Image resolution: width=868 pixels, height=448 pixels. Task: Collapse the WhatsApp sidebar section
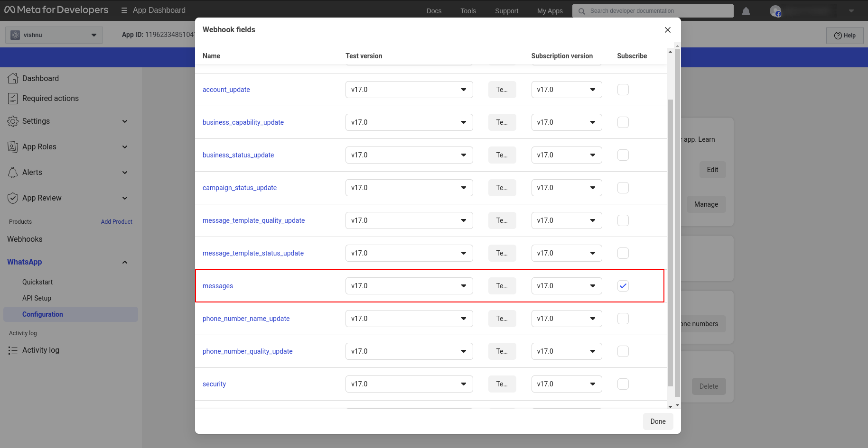pos(125,262)
